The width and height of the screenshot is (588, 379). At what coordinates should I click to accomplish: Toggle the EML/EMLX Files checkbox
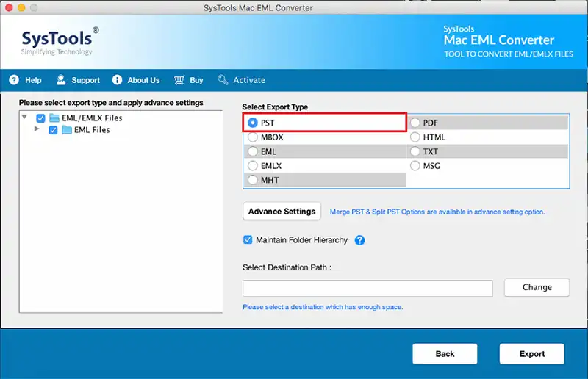pyautogui.click(x=40, y=118)
